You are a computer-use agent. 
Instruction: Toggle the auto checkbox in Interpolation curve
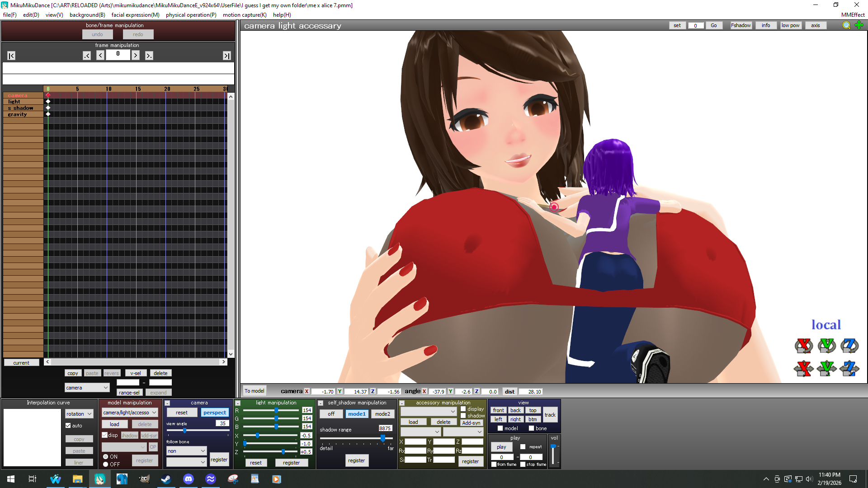point(68,426)
